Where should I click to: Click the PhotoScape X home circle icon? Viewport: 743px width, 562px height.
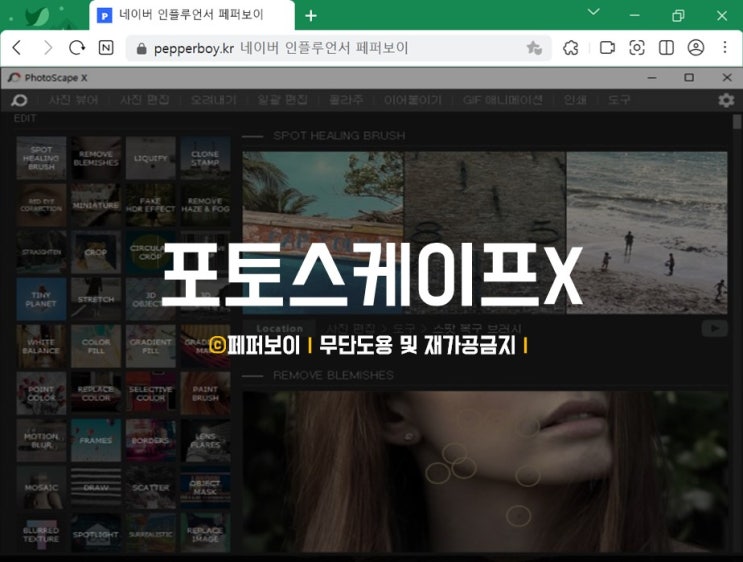pos(19,100)
